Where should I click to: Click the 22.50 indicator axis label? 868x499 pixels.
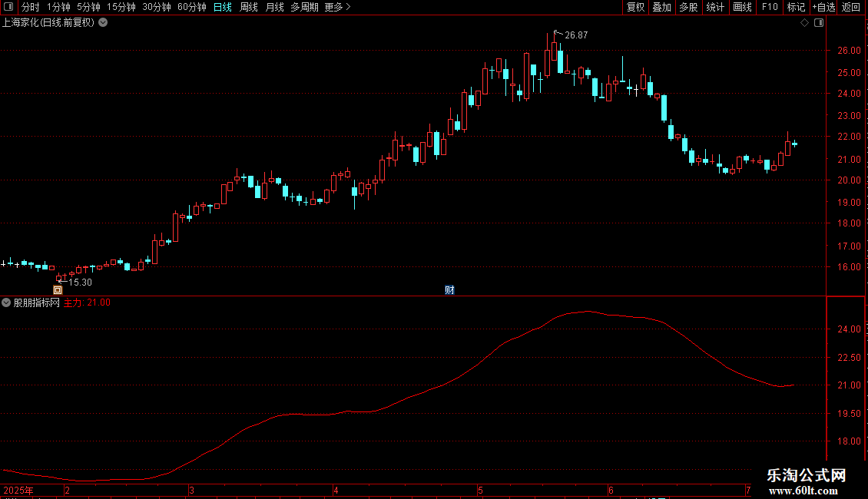click(849, 358)
